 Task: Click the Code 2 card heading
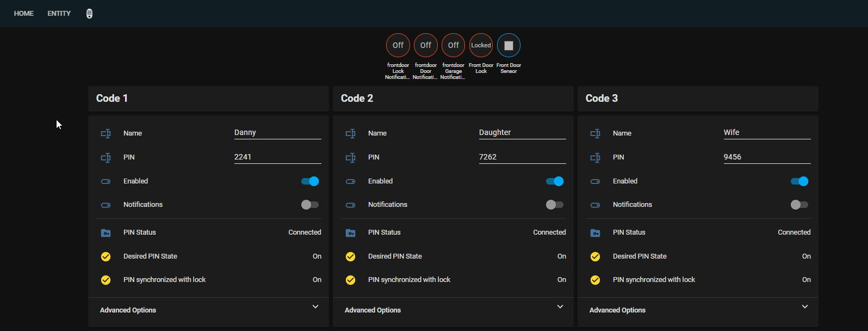pyautogui.click(x=357, y=99)
